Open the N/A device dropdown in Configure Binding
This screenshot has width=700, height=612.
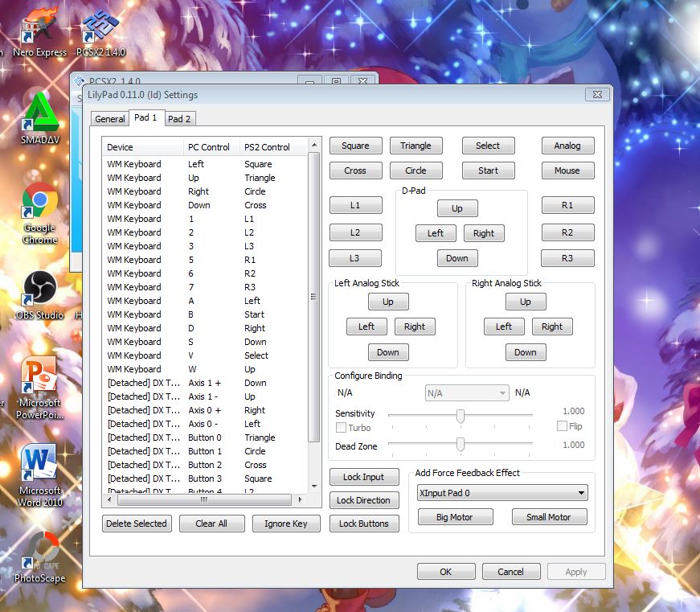pyautogui.click(x=466, y=392)
